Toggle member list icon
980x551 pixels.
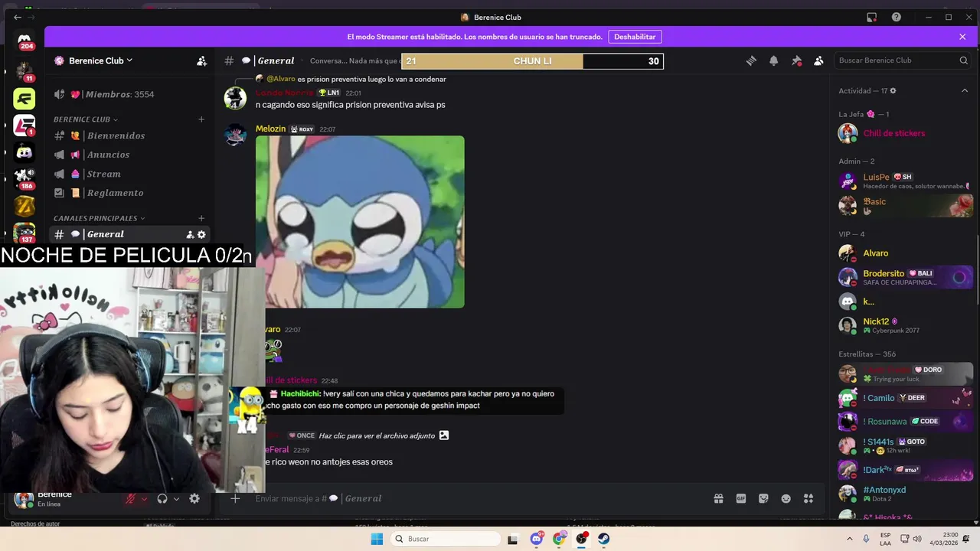pos(818,60)
